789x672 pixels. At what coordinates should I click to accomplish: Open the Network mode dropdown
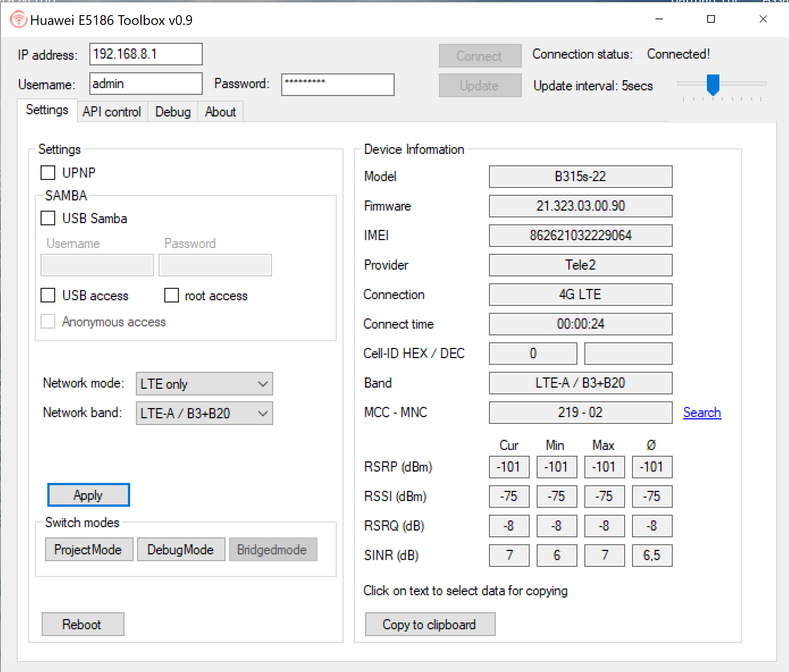coord(204,383)
